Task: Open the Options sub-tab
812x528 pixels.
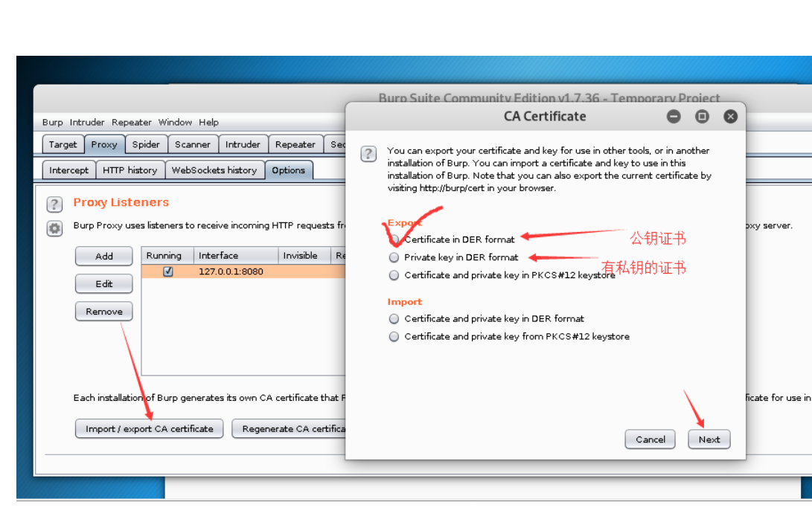Action: (x=289, y=170)
